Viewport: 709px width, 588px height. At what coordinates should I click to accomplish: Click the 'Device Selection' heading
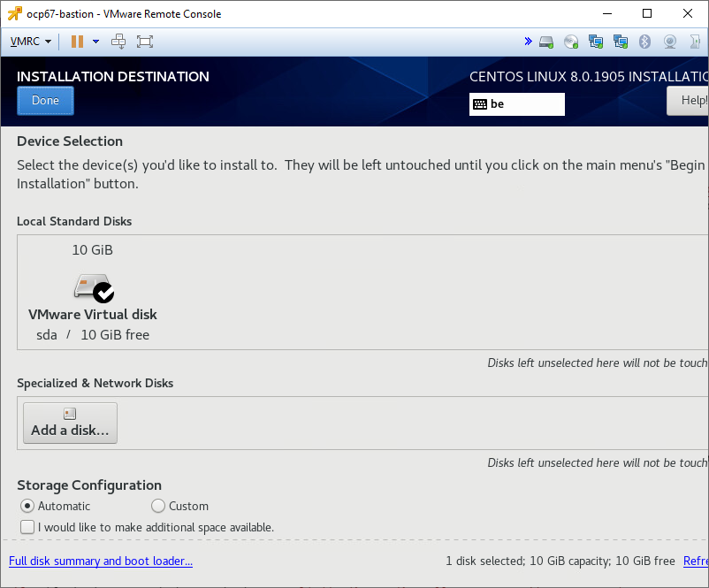[70, 141]
